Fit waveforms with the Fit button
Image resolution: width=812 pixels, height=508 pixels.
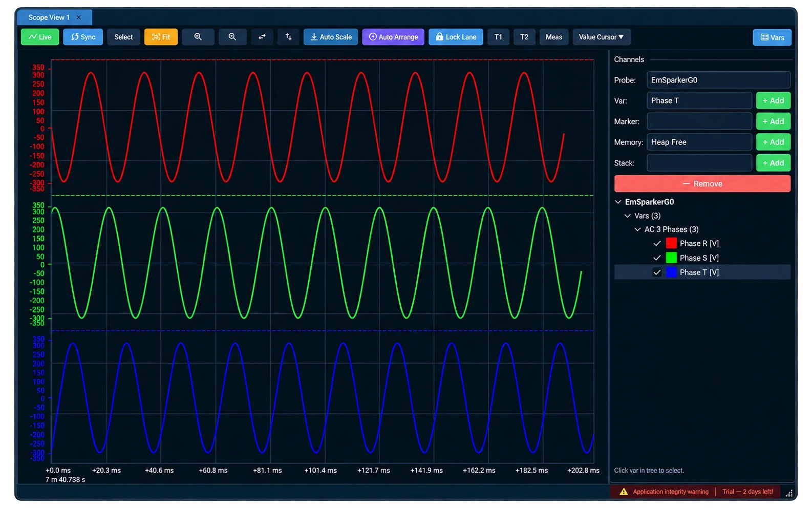pos(161,37)
